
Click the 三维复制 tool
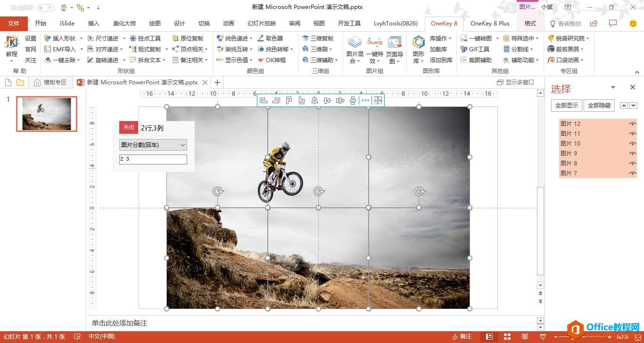pyautogui.click(x=317, y=38)
